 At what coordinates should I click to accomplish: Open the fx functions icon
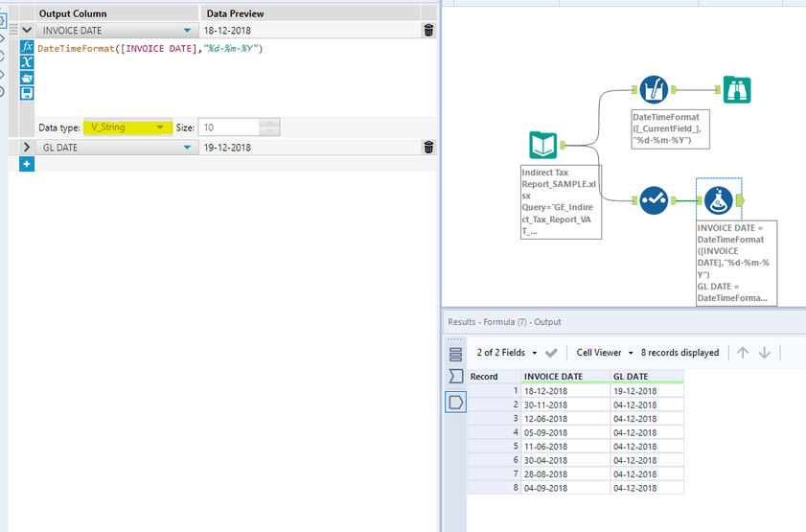tap(27, 47)
